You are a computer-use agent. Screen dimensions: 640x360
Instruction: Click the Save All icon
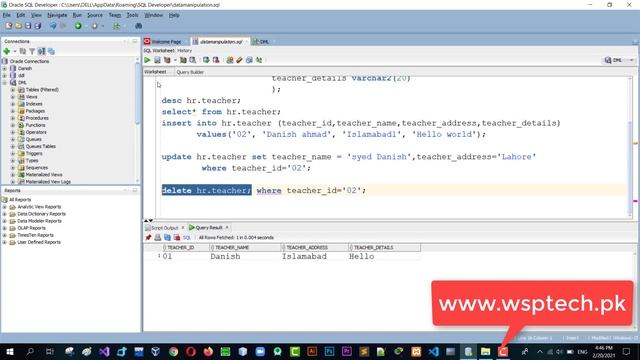38,26
